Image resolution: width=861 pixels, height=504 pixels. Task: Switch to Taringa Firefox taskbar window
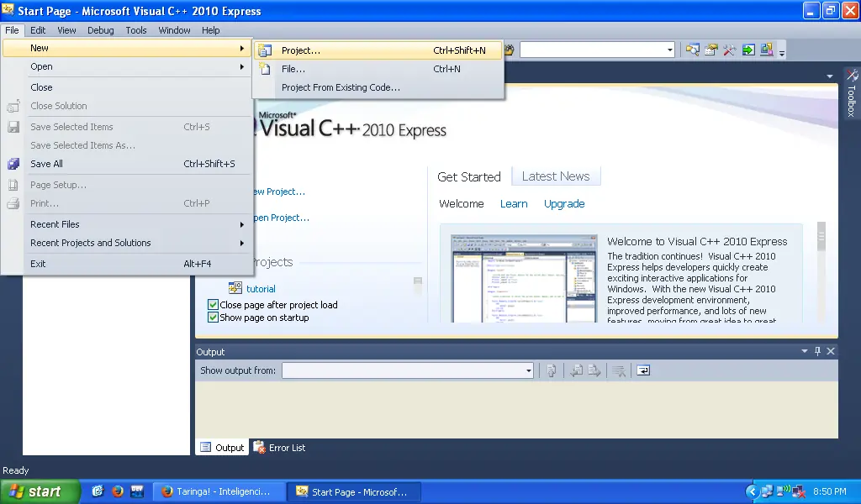tap(219, 492)
